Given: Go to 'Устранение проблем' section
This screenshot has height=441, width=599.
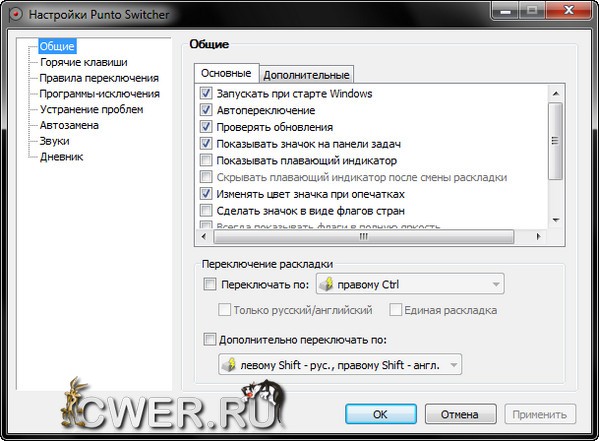Looking at the screenshot, I should tap(92, 109).
